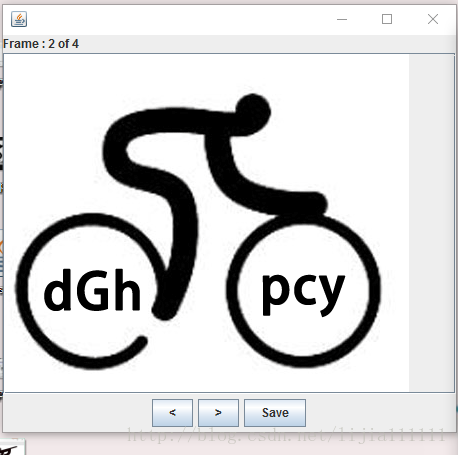Advance to next frame with > button
The height and width of the screenshot is (455, 458).
click(218, 413)
